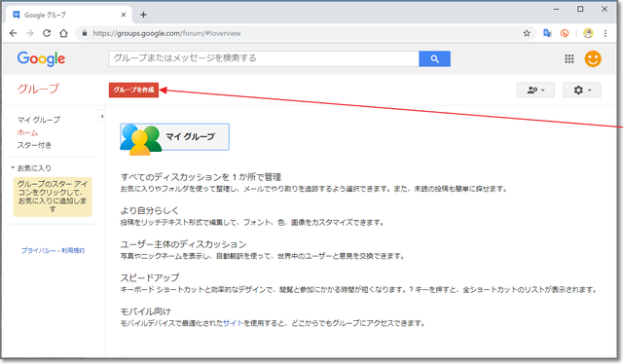Open the member settings dropdown
623x364 pixels.
[535, 91]
